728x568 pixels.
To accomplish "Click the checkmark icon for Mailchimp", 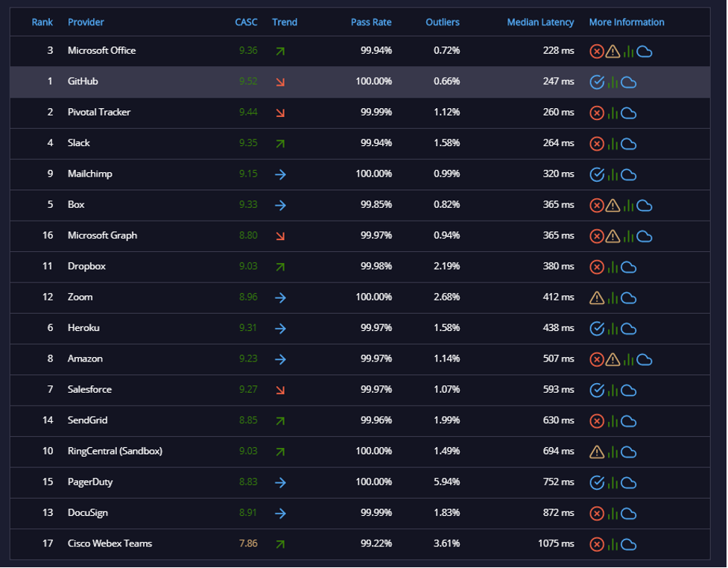I will coord(597,174).
